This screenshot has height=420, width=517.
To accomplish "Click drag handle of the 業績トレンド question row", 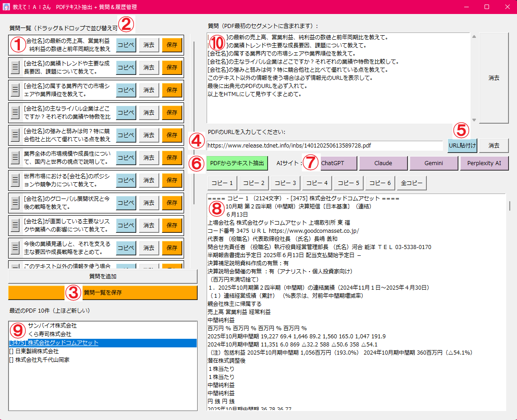I will click(x=15, y=68).
